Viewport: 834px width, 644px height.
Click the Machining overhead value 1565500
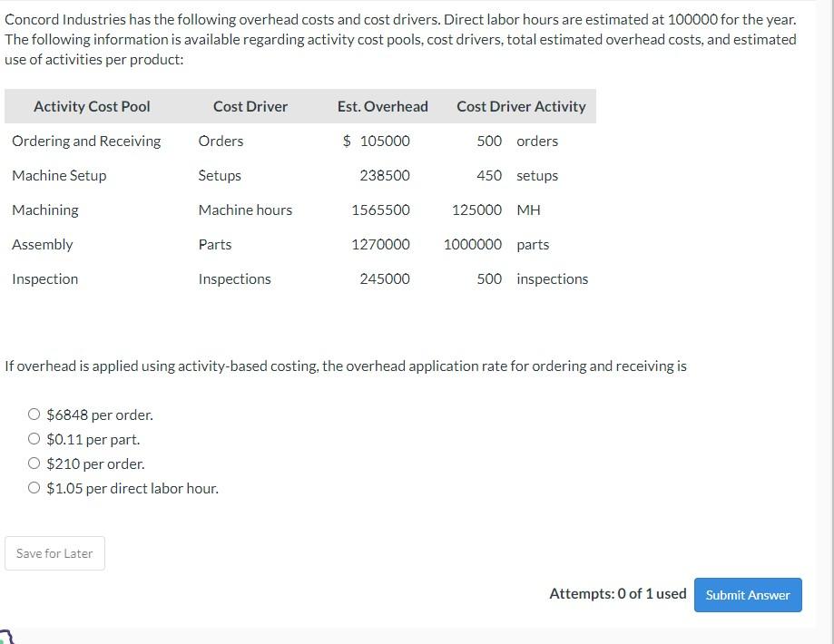point(380,210)
